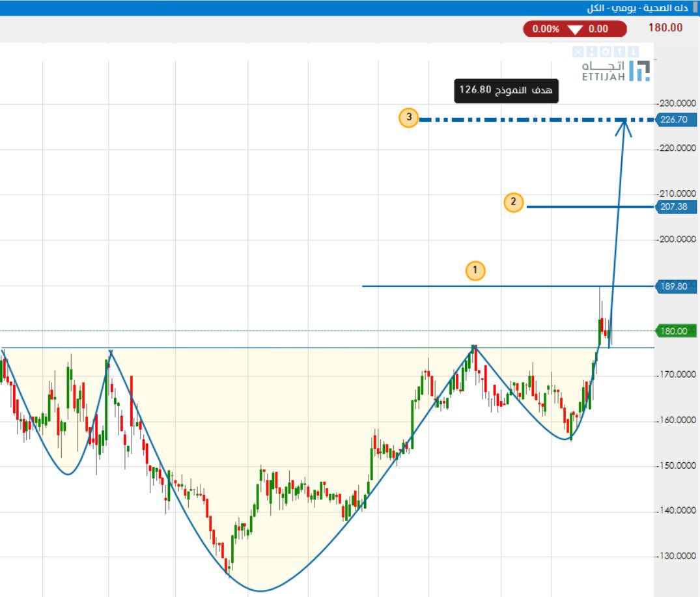Click the 226.70 target price label
700x597 pixels.
tap(676, 120)
